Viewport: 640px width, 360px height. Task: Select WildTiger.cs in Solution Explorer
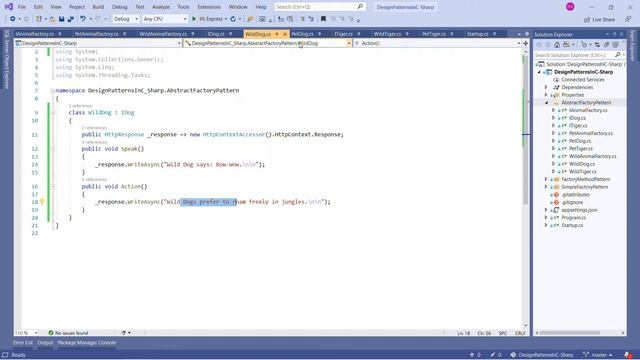coord(582,172)
